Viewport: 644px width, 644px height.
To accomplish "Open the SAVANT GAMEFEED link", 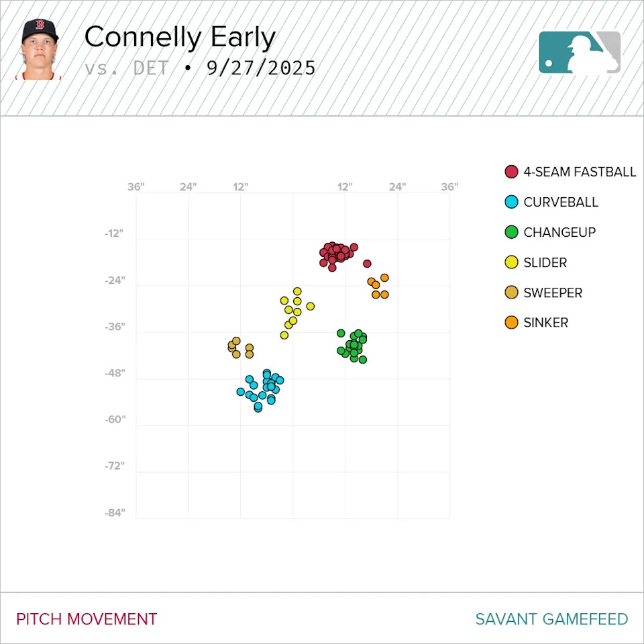I will (551, 619).
